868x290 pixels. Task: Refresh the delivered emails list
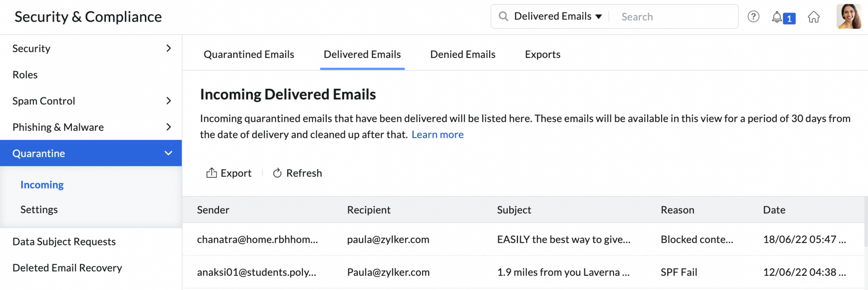tap(297, 173)
